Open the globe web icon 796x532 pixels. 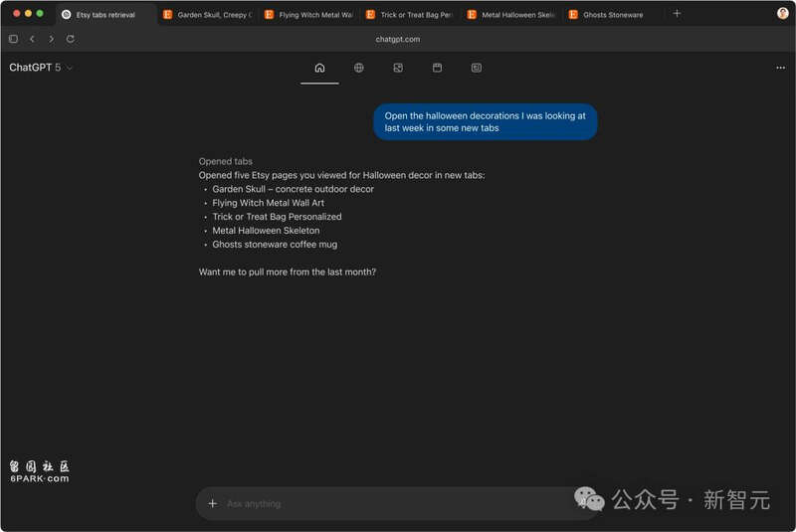coord(358,68)
